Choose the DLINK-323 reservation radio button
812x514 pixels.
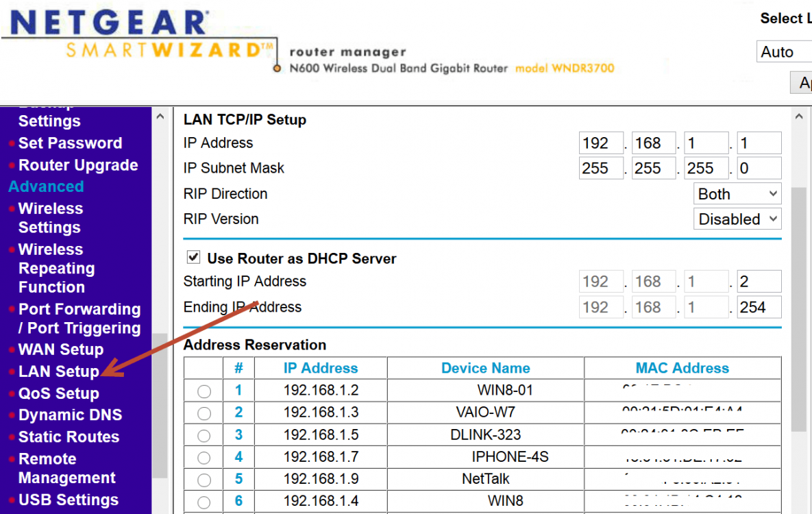(x=204, y=435)
